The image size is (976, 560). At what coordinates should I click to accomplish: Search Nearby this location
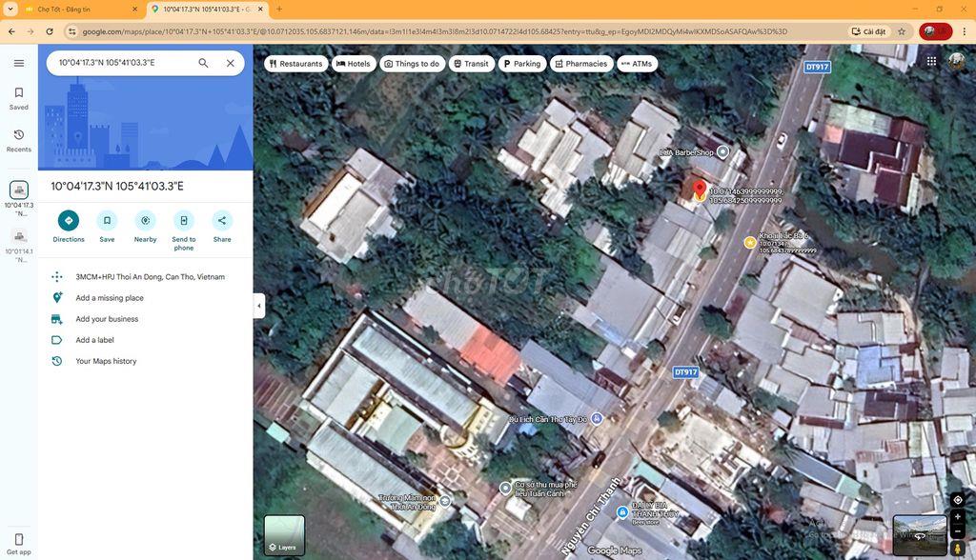(145, 227)
